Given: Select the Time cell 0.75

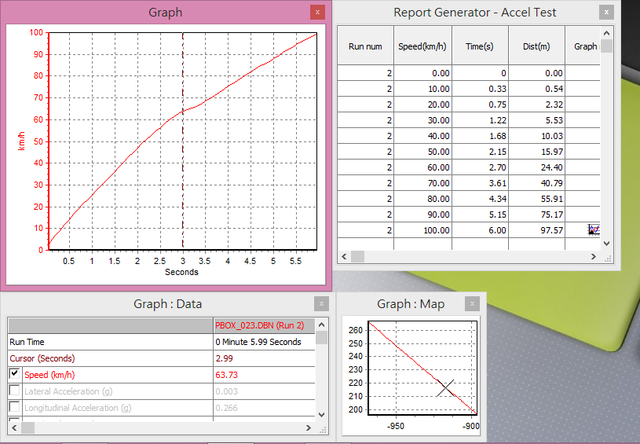Looking at the screenshot, I should click(480, 104).
